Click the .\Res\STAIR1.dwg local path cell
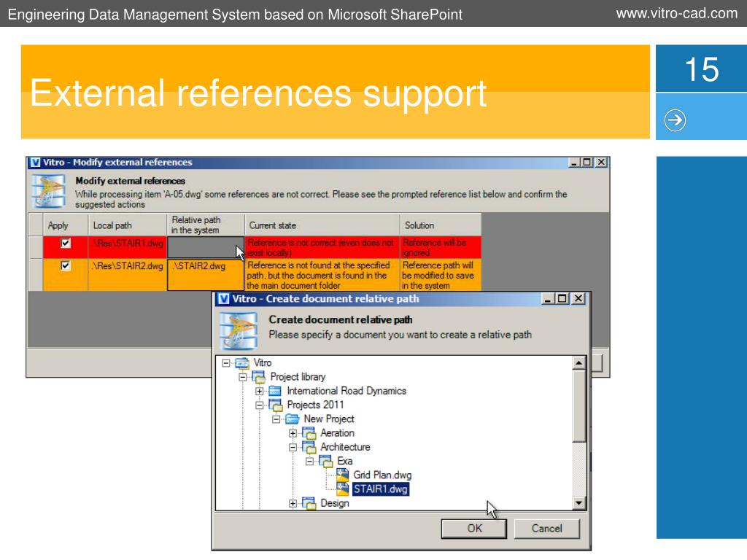 tap(127, 248)
